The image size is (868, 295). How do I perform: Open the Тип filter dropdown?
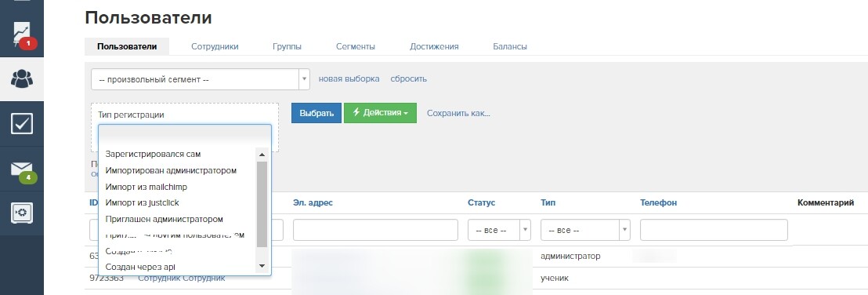(x=585, y=230)
